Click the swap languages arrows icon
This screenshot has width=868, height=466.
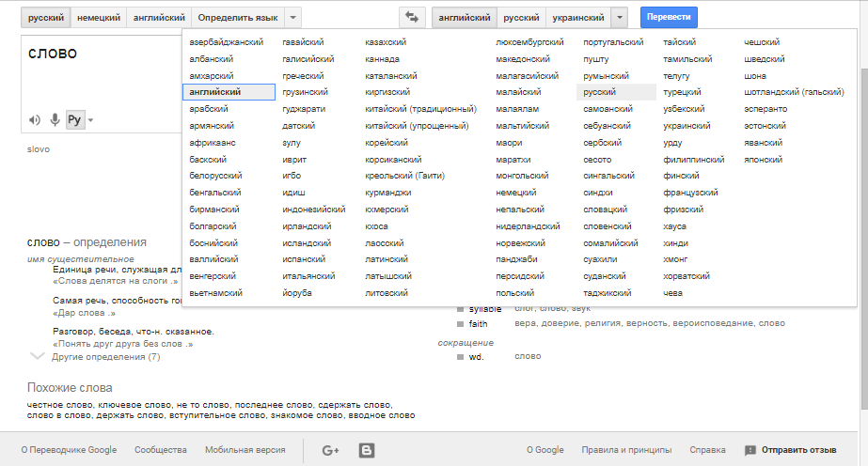412,17
